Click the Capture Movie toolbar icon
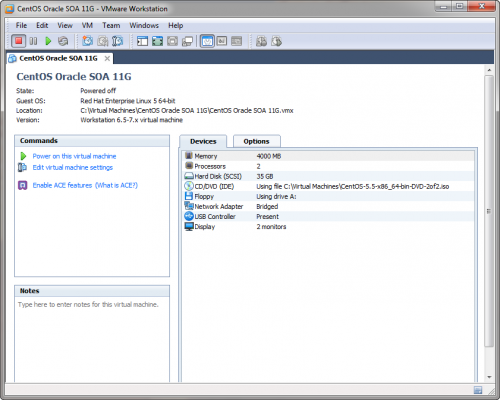The image size is (500, 400). 261,41
